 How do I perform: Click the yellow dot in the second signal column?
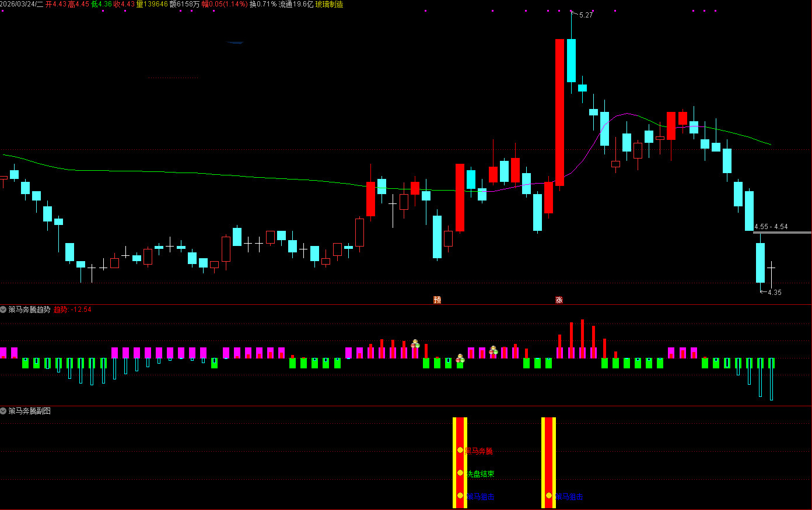(549, 495)
